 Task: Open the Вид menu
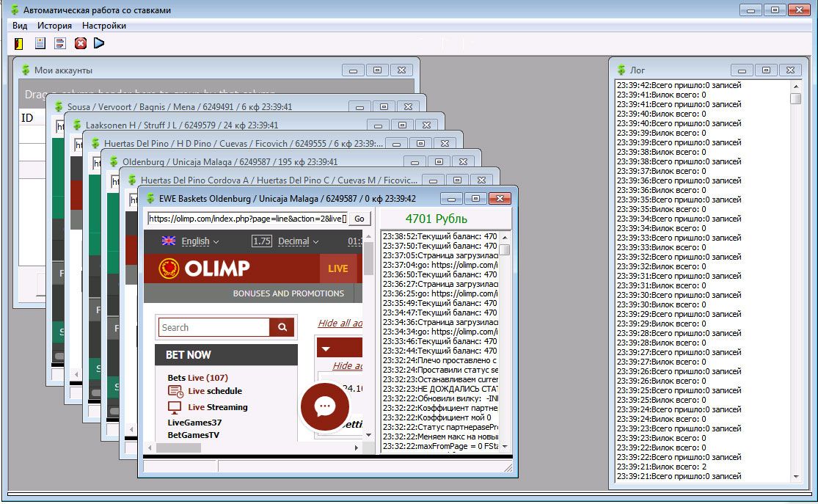click(x=20, y=26)
